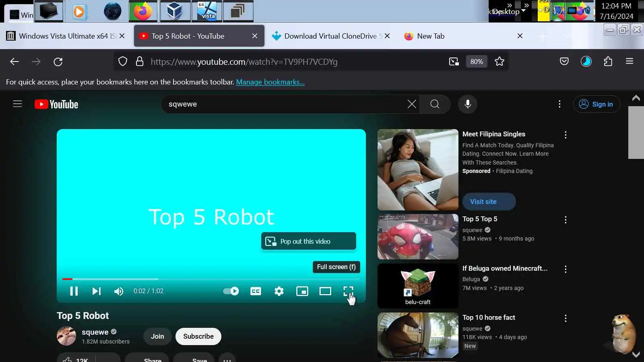Open Picture-in-Picture from the address bar
Image resolution: width=644 pixels, height=362 pixels.
[x=454, y=62]
